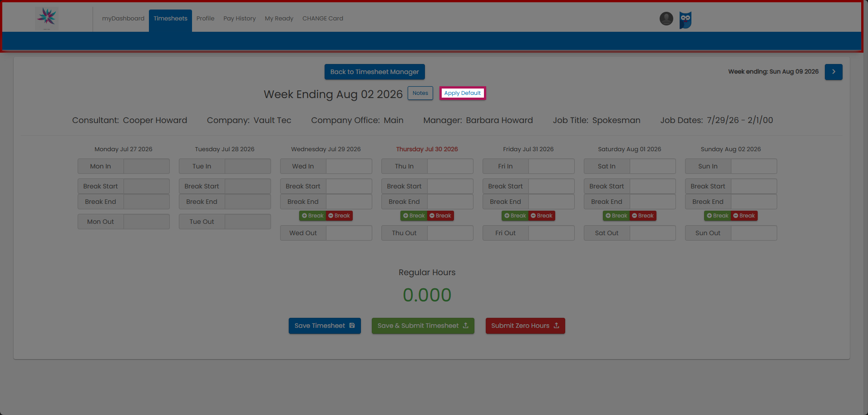This screenshot has height=415, width=868.
Task: Click Save & Submit Timesheet button
Action: (x=423, y=326)
